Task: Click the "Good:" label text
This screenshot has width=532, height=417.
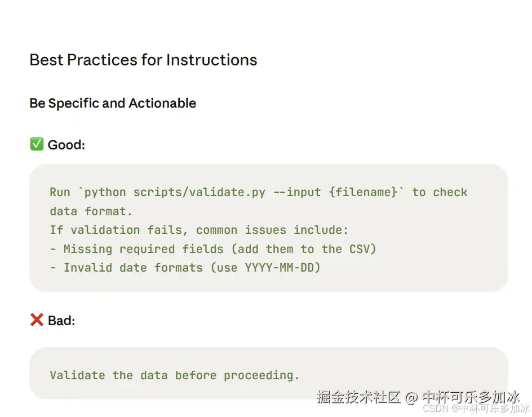Action: coord(66,145)
